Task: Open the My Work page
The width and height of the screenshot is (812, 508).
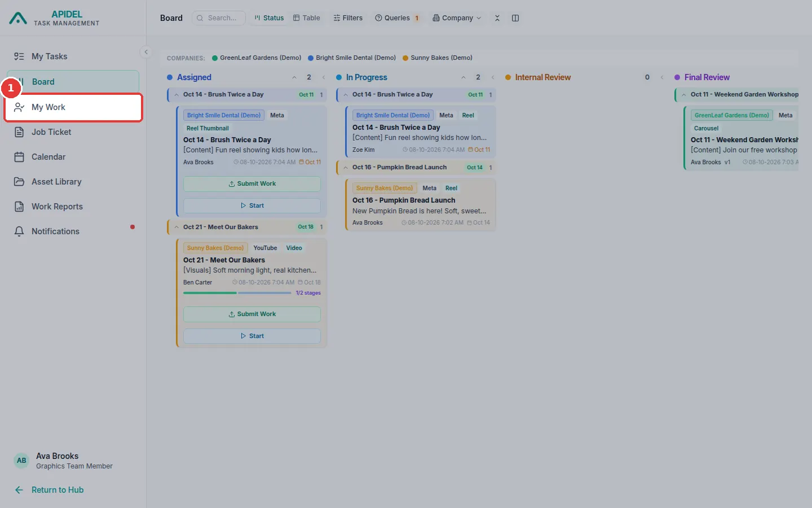Action: coord(73,107)
